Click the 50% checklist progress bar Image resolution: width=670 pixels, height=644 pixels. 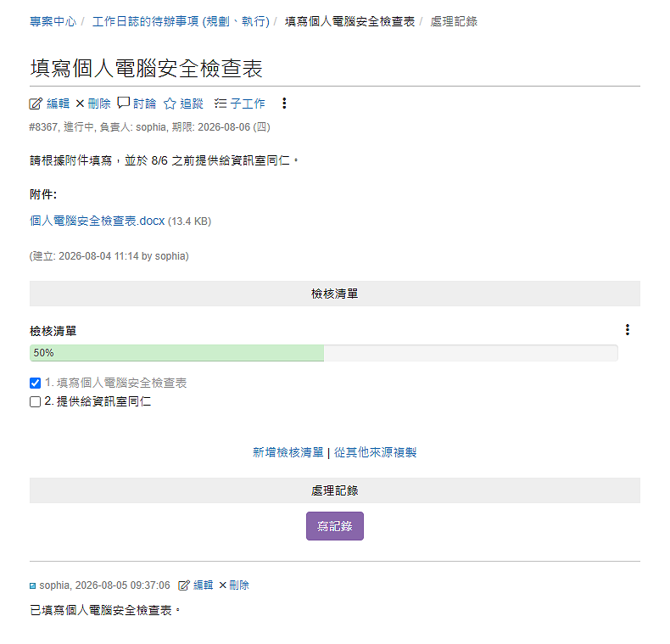pos(323,353)
